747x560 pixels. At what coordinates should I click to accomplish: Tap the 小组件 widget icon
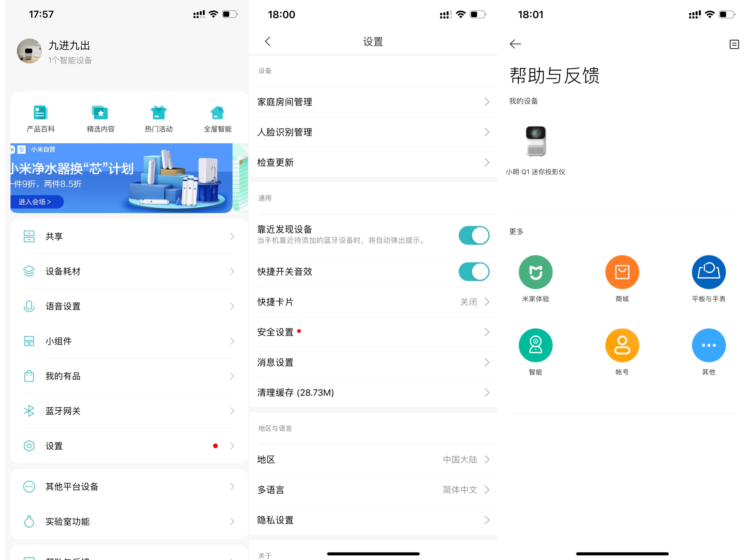(29, 341)
